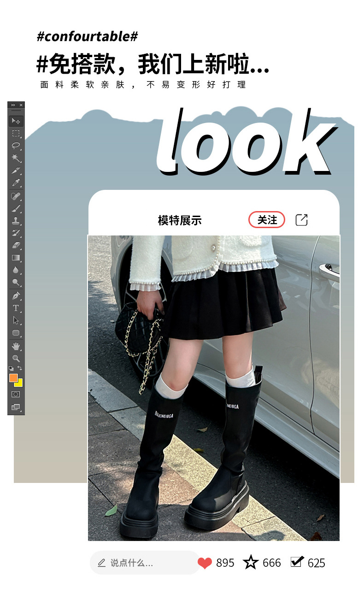
Task: Select the History Brush tool
Action: [x=16, y=233]
